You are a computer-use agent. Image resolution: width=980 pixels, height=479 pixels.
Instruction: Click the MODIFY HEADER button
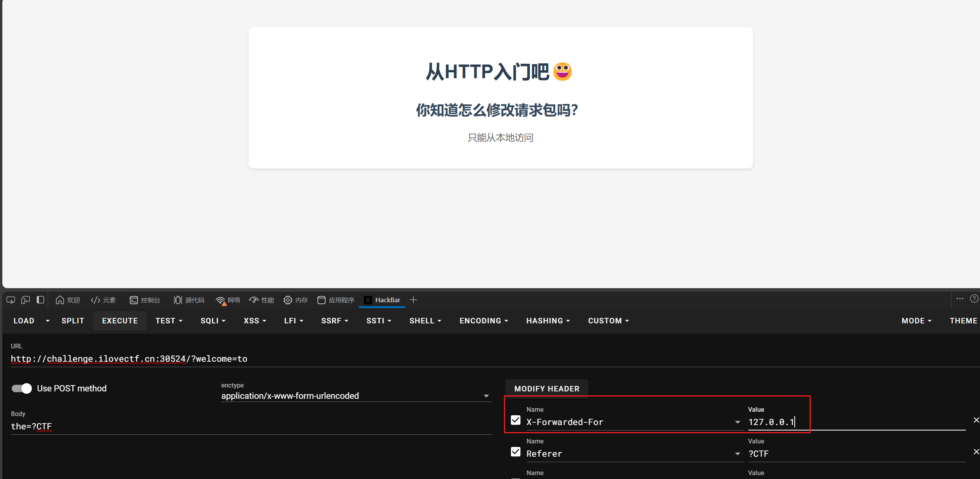(546, 389)
